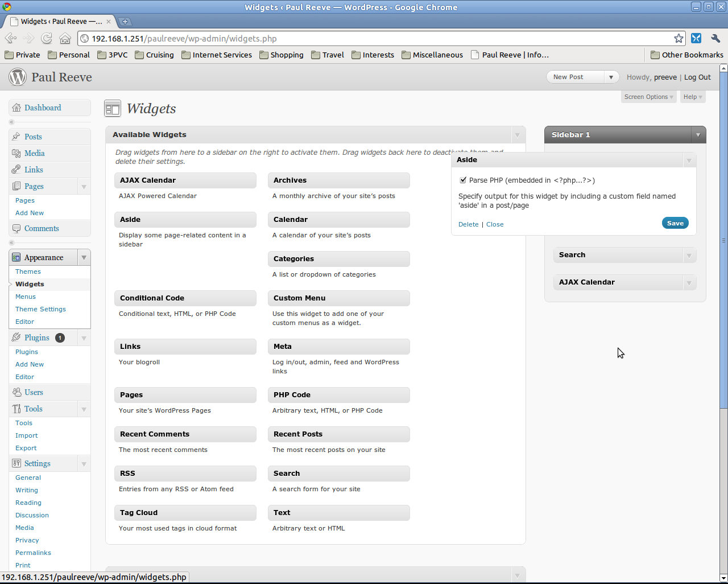The height and width of the screenshot is (584, 728).
Task: Open the Menus submenu item
Action: click(26, 297)
